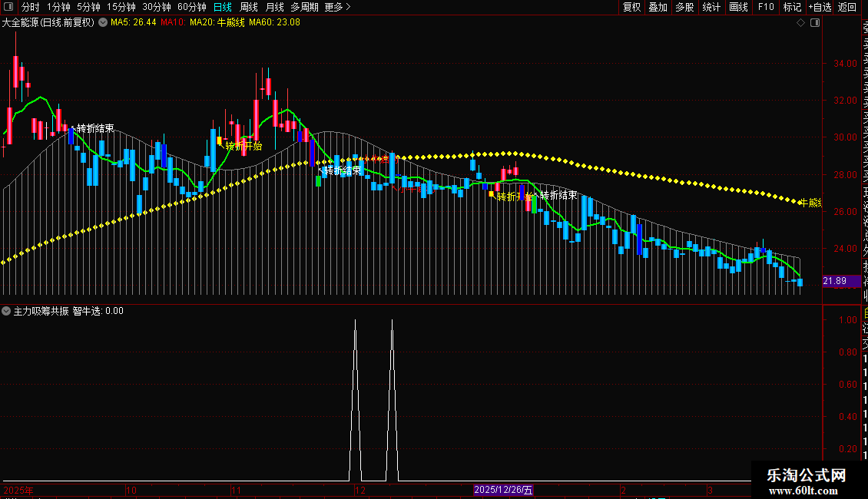Screen dimensions: 868x499
Task: Click the 智牛选: 0.00 value
Action: point(98,311)
